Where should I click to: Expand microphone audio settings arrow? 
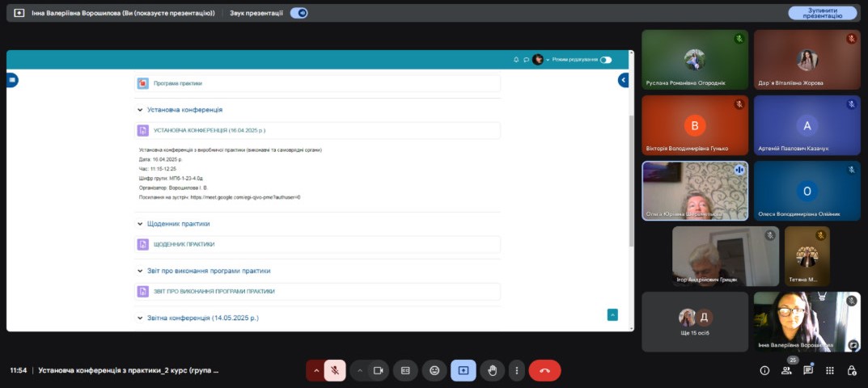[x=315, y=370]
